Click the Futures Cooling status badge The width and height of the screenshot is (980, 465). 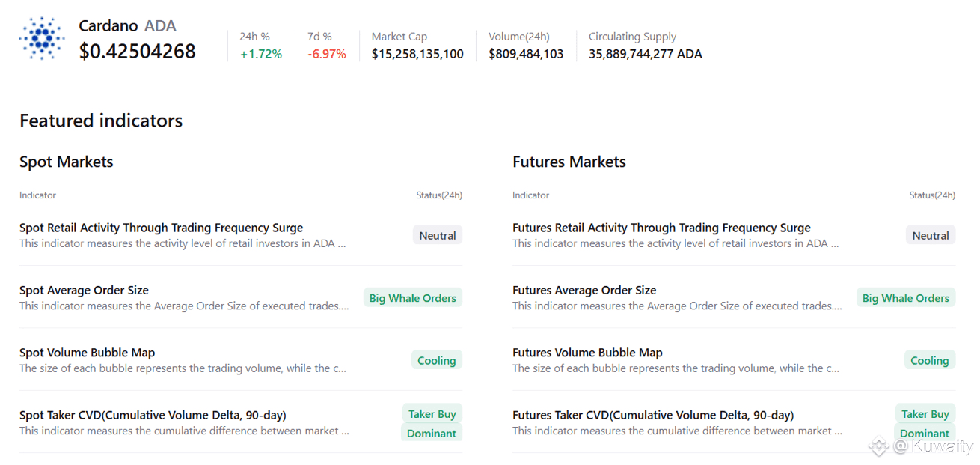click(929, 361)
